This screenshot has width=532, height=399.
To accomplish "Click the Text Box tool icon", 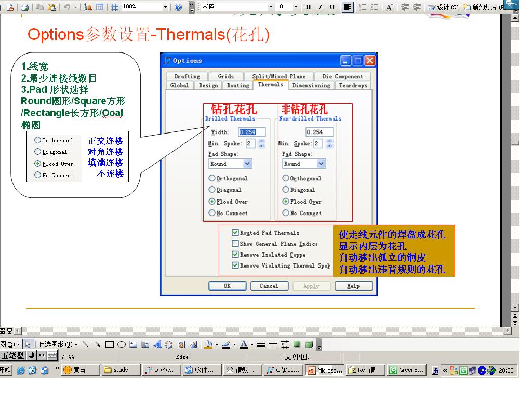I will pos(133,344).
